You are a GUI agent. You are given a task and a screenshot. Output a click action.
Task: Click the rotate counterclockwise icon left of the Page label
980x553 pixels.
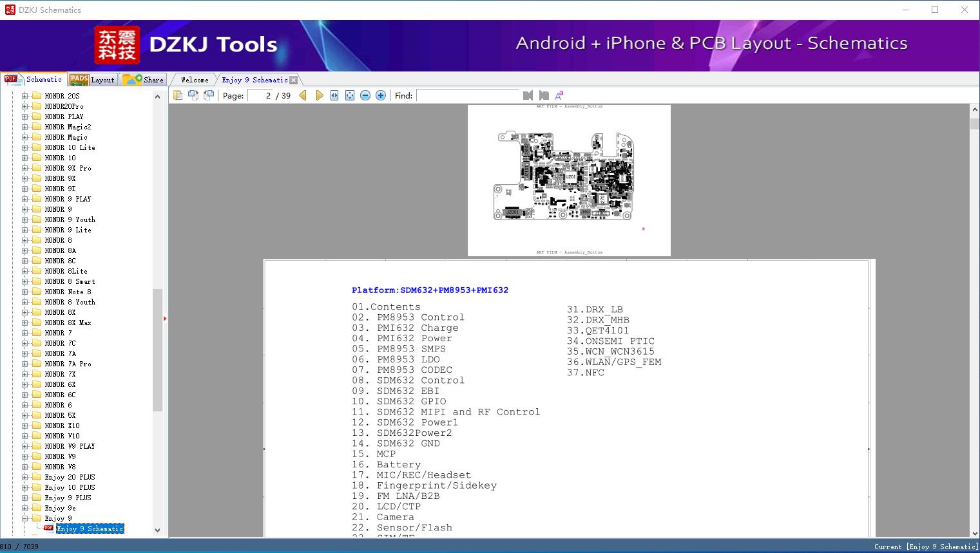pyautogui.click(x=209, y=95)
